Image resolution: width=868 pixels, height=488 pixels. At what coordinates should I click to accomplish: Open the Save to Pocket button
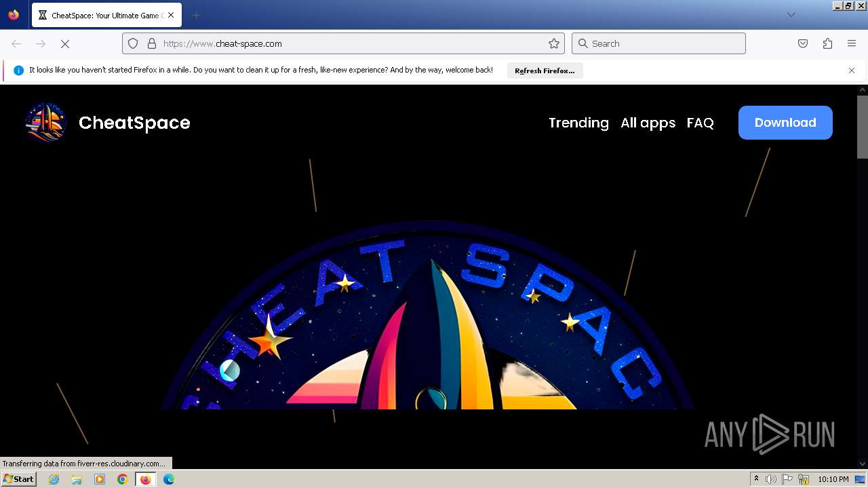[x=803, y=43]
